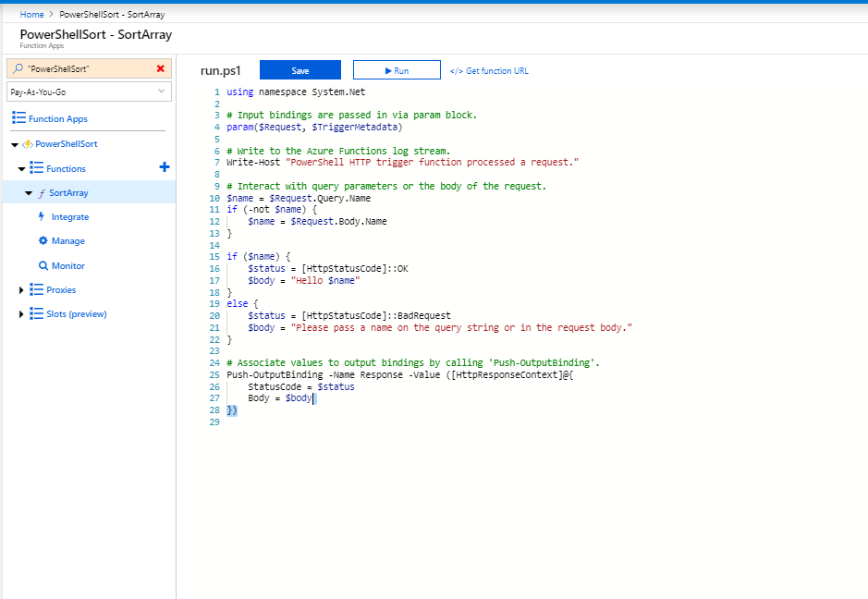The width and height of the screenshot is (868, 599).
Task: Open Slots (preview) item
Action: tap(77, 314)
